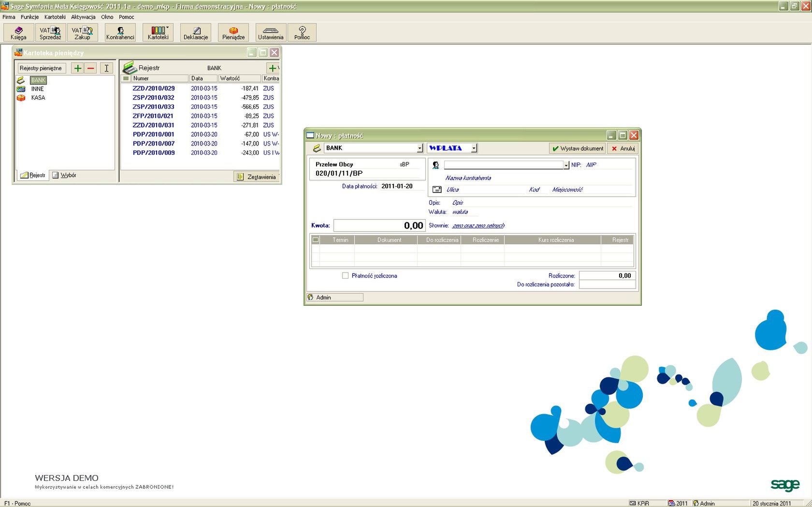Select row PDP/2010/009

tap(200, 153)
